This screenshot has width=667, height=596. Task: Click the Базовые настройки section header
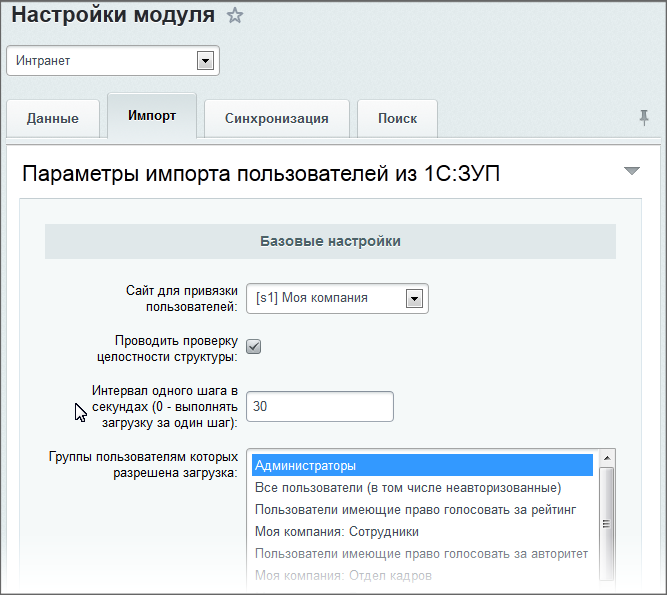click(331, 241)
